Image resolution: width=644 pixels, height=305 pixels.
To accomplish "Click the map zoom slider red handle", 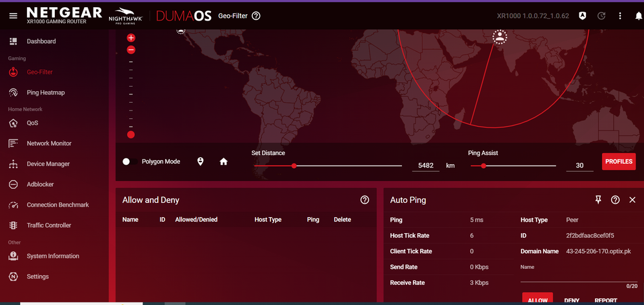I will 131,134.
